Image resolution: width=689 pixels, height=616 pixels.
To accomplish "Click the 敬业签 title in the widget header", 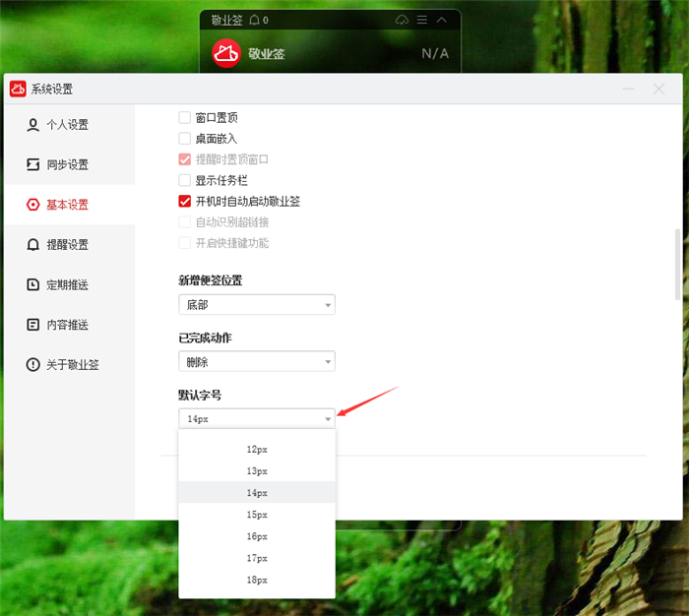I will (226, 21).
